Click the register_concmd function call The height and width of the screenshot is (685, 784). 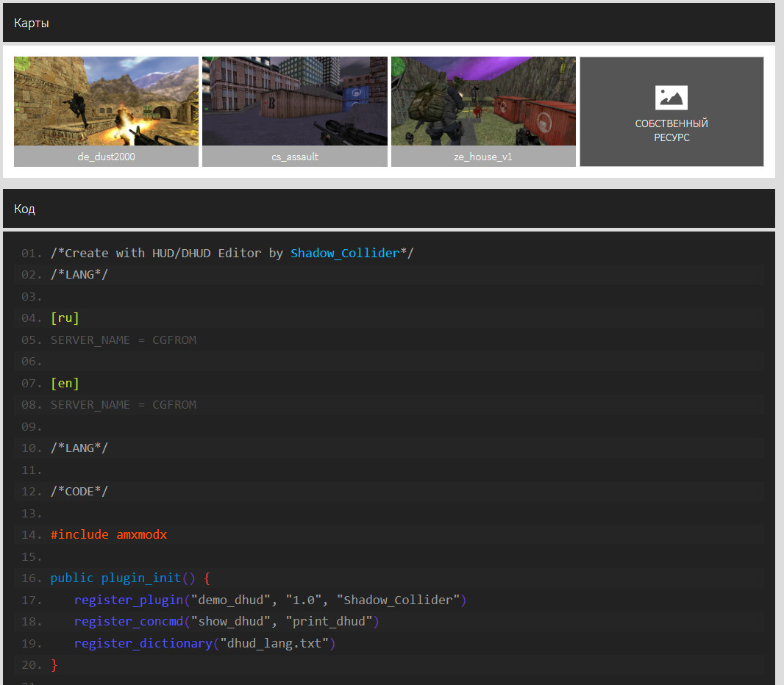point(129,621)
